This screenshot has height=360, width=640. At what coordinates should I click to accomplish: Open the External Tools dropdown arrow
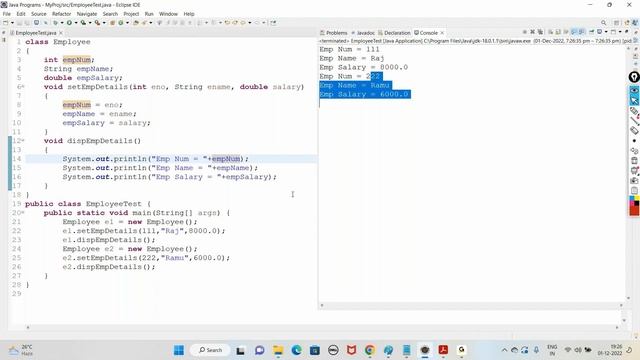point(104,22)
